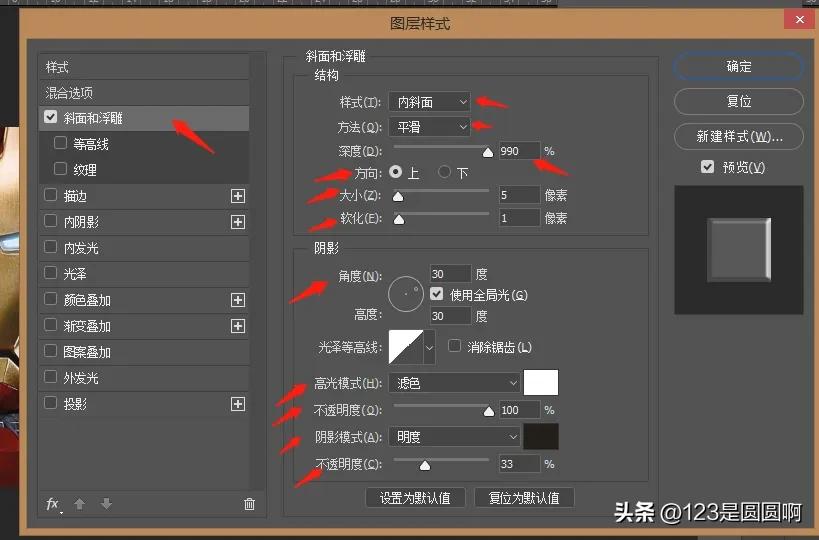This screenshot has height=540, width=819.
Task: Click the angle dial circle
Action: pos(406,294)
